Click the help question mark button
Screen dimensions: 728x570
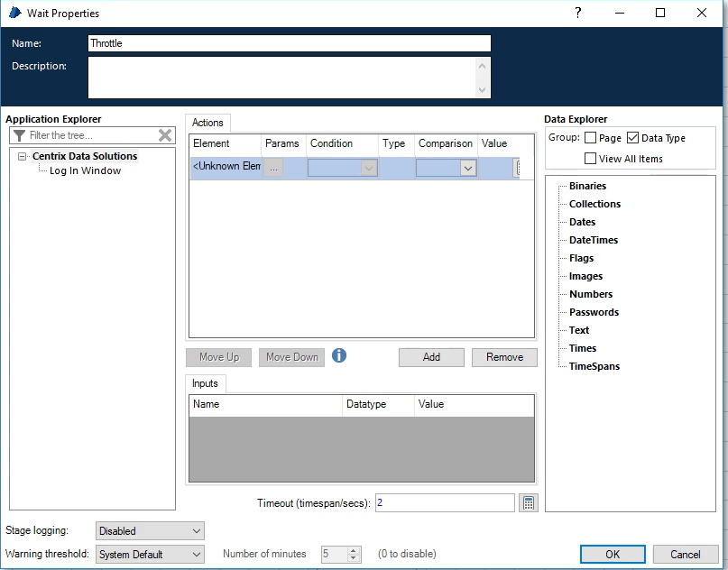(x=578, y=13)
